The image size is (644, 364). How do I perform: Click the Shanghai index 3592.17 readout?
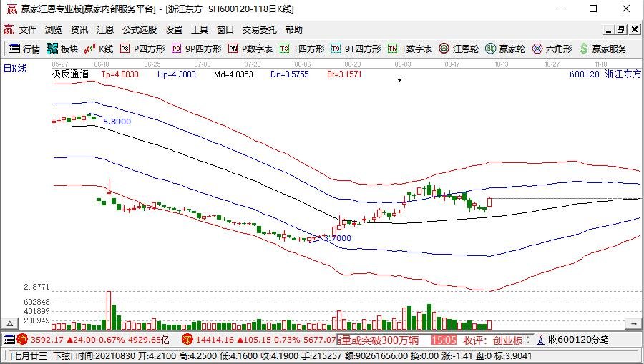point(47,340)
